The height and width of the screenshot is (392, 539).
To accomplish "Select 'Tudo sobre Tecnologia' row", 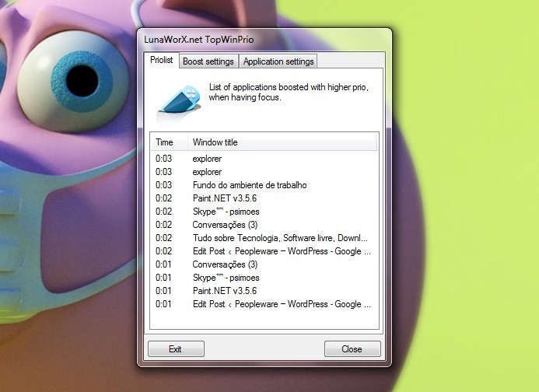I will pyautogui.click(x=264, y=238).
